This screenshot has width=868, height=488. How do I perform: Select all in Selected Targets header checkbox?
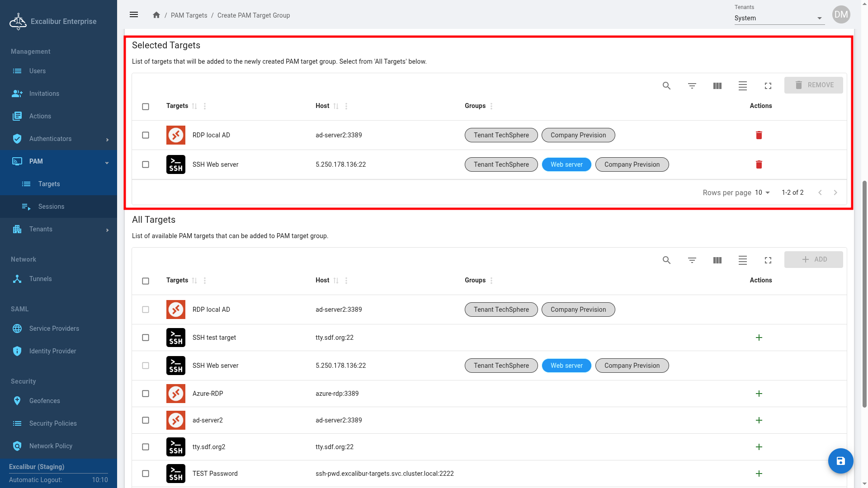[x=146, y=107]
